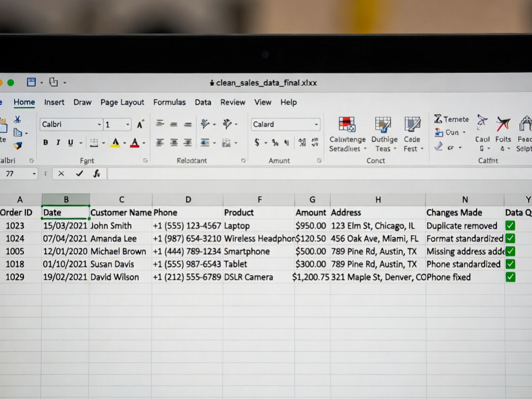This screenshot has height=399, width=532.
Task: Toggle Italic formatting
Action: point(58,143)
